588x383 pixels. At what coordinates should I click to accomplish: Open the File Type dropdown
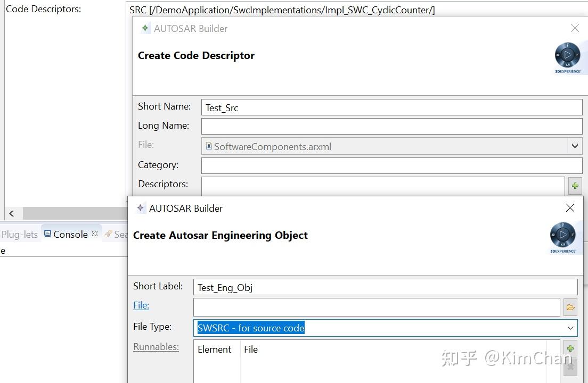570,328
